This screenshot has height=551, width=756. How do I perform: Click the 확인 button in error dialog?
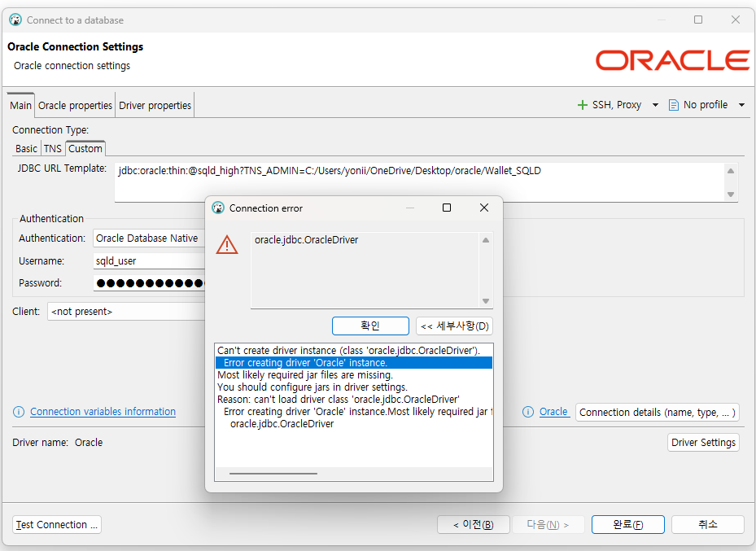pyautogui.click(x=370, y=326)
